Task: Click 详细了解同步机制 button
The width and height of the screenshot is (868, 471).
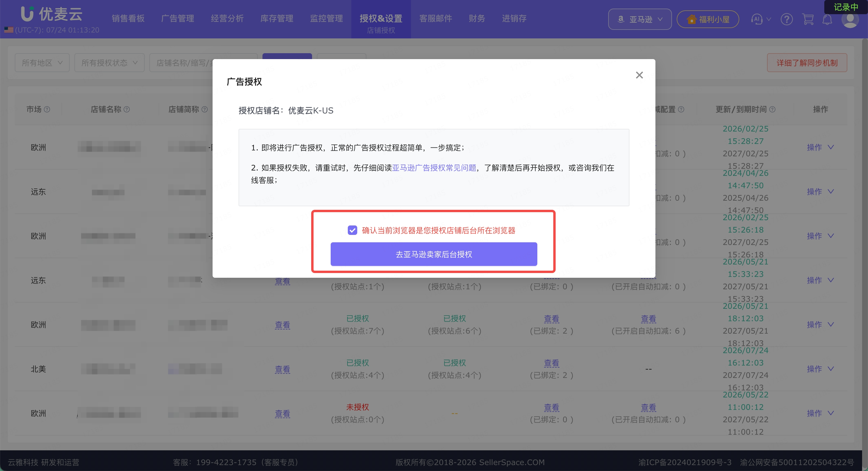Action: (x=807, y=63)
